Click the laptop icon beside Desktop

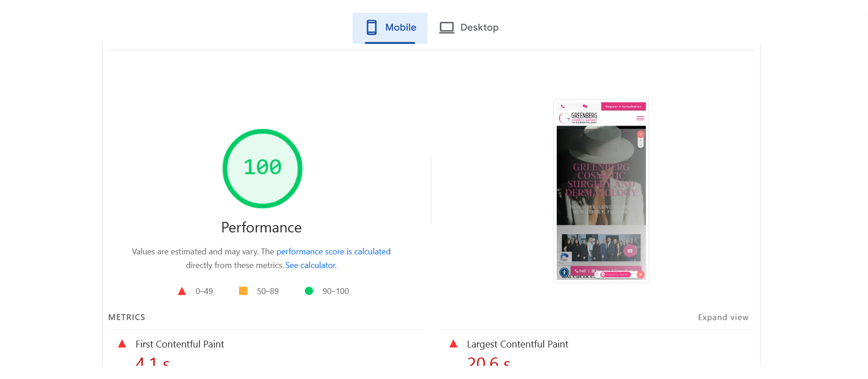tap(447, 28)
